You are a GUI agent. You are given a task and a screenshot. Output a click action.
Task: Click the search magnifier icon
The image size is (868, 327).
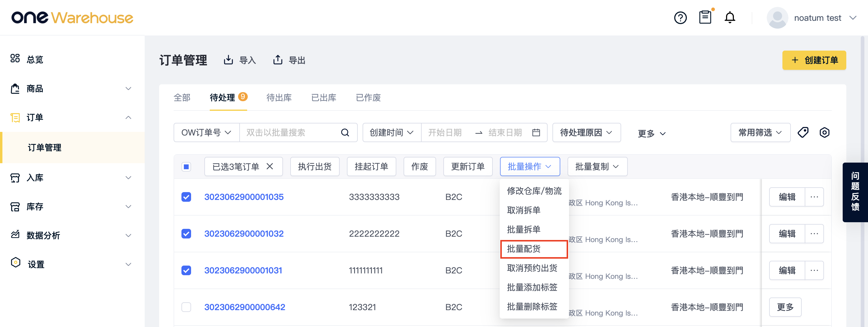pos(345,132)
